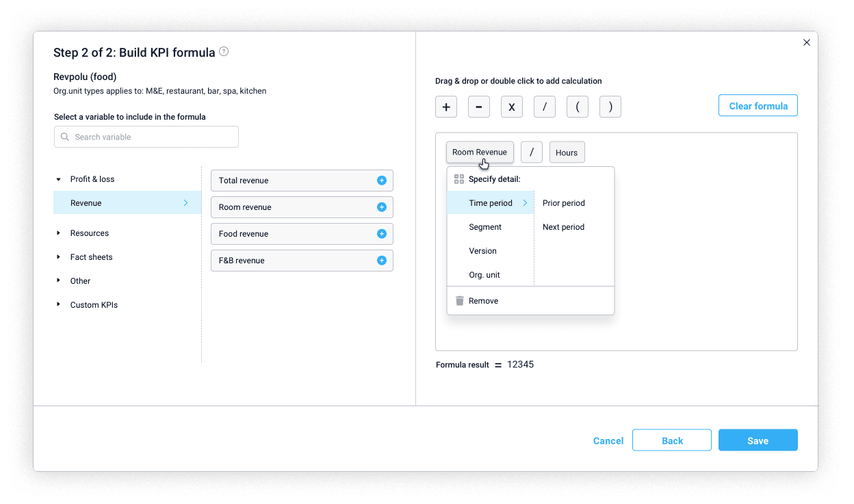The image size is (854, 504).
Task: Add Food revenue with its plus icon
Action: (382, 234)
